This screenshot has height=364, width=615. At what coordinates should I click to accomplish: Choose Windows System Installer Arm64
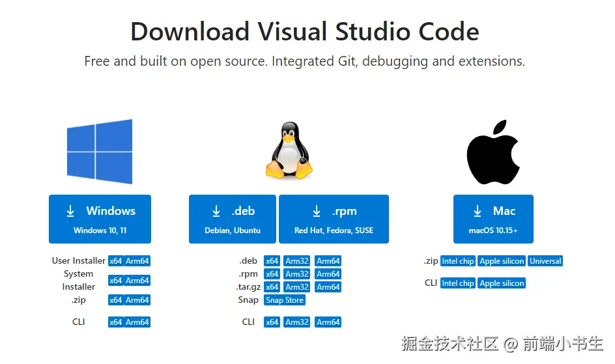click(x=137, y=281)
